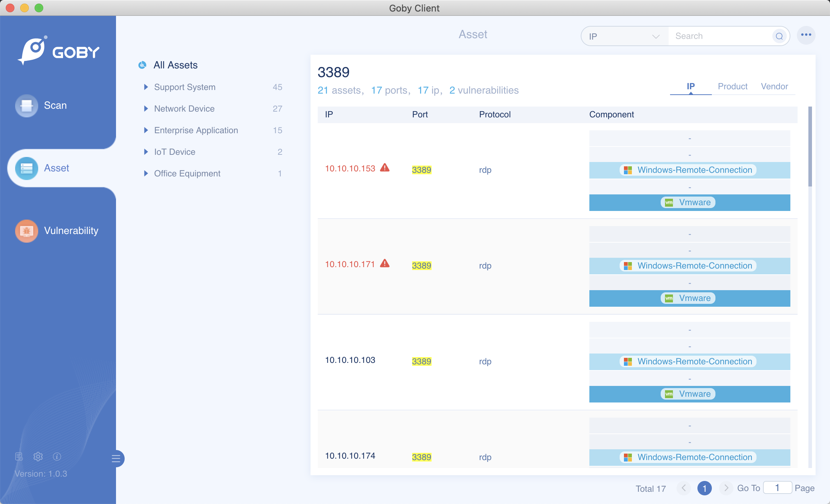Switch to the Product tab
Viewport: 830px width, 504px height.
click(x=732, y=86)
